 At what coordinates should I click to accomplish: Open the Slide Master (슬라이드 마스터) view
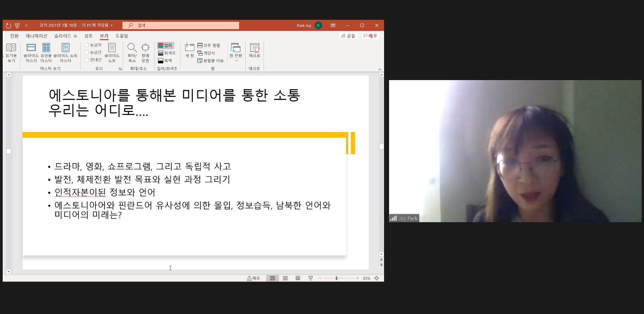[31, 53]
